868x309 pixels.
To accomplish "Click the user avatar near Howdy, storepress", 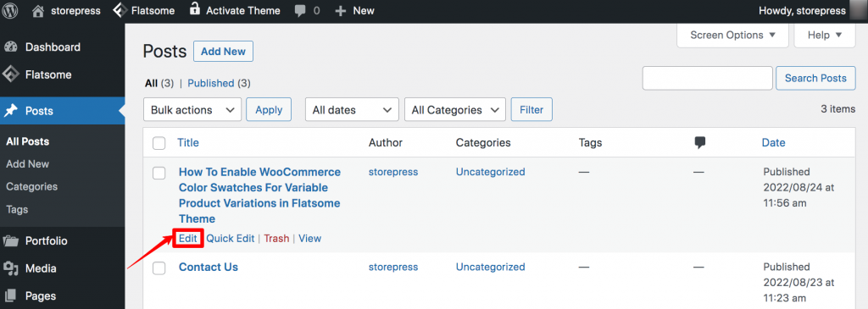I will tap(858, 10).
